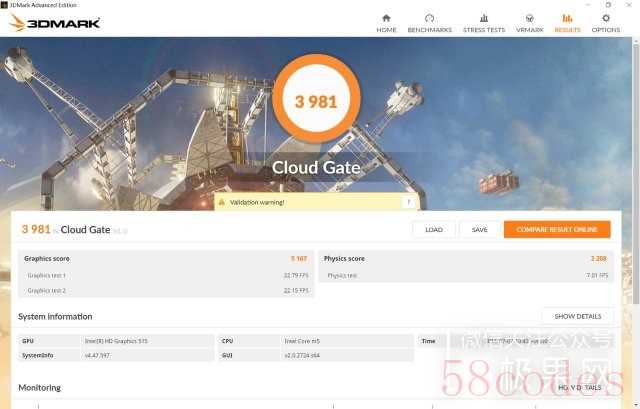Screen dimensions: 640x409
Task: Expand System information with Show Details
Action: 577,316
